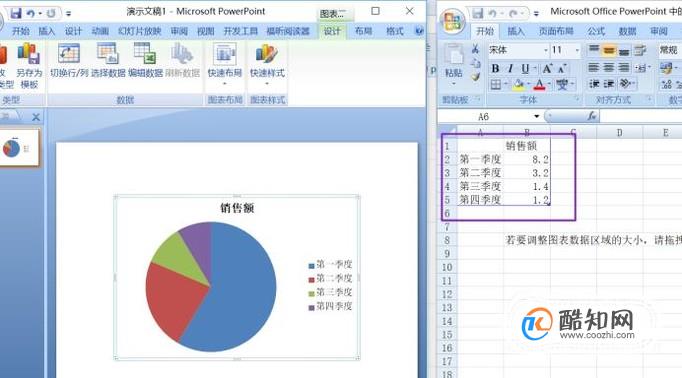The height and width of the screenshot is (378, 682).
Task: Click the Excel 粘贴 paste icon
Action: coord(453,64)
